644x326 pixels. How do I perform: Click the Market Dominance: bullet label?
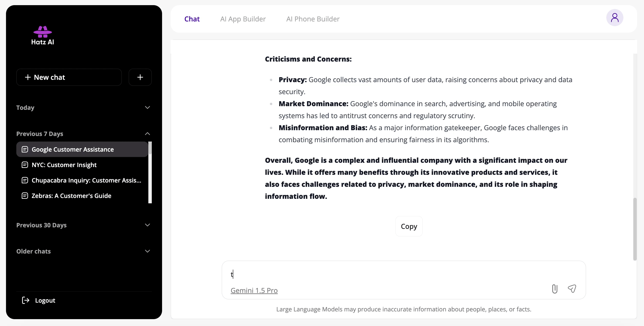pyautogui.click(x=313, y=104)
